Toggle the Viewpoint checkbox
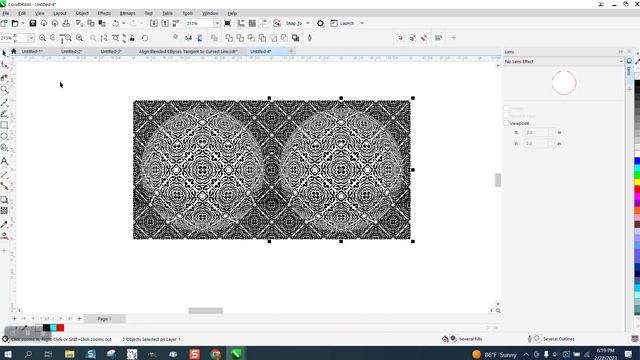 [x=506, y=123]
